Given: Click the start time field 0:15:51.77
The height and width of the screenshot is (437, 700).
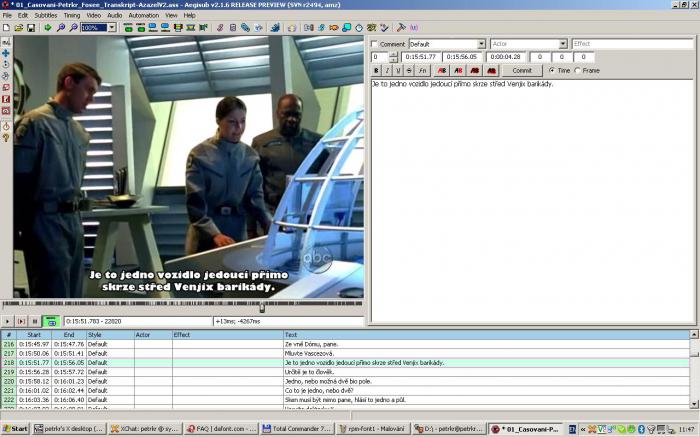Looking at the screenshot, I should coord(421,57).
